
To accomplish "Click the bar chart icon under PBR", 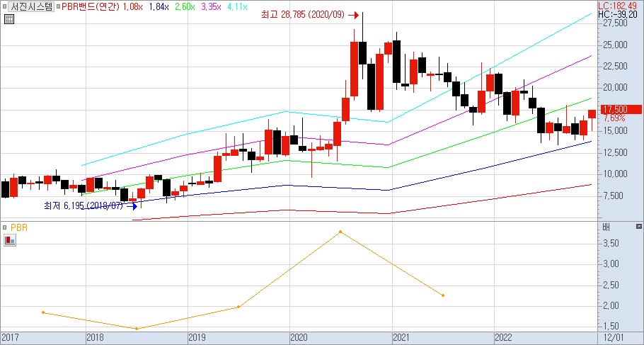I will tap(9, 240).
